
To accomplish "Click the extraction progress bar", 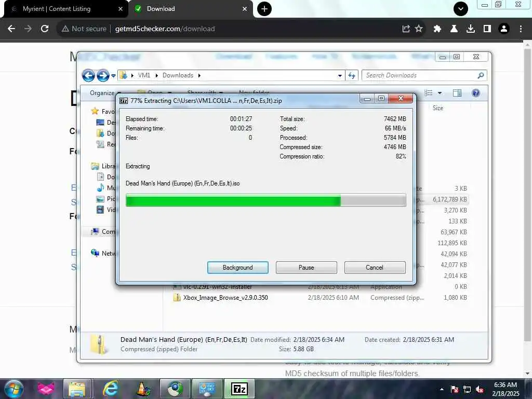I will click(265, 200).
